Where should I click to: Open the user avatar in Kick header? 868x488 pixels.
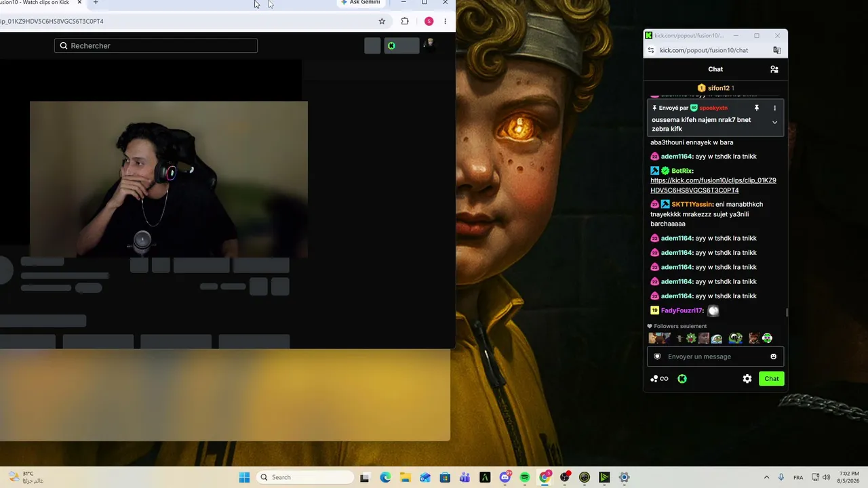pos(429,45)
